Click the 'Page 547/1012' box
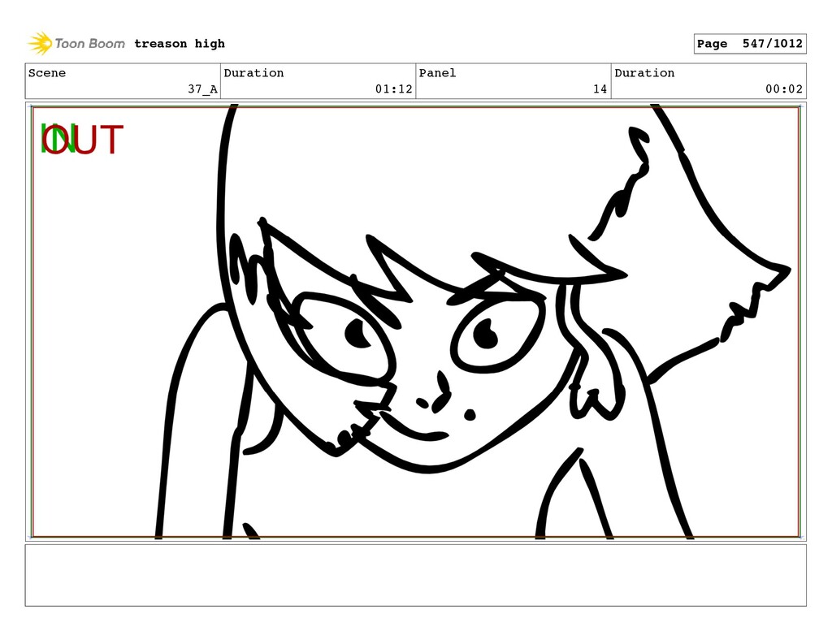 (750, 44)
